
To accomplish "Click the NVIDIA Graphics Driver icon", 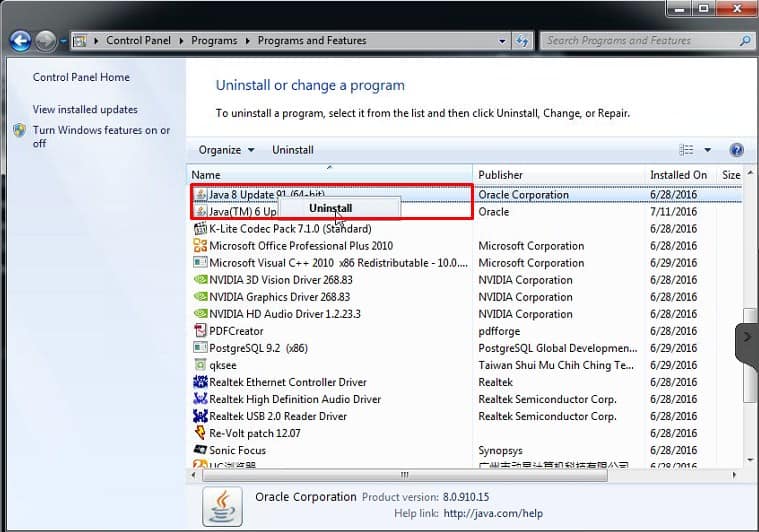I will click(x=200, y=297).
